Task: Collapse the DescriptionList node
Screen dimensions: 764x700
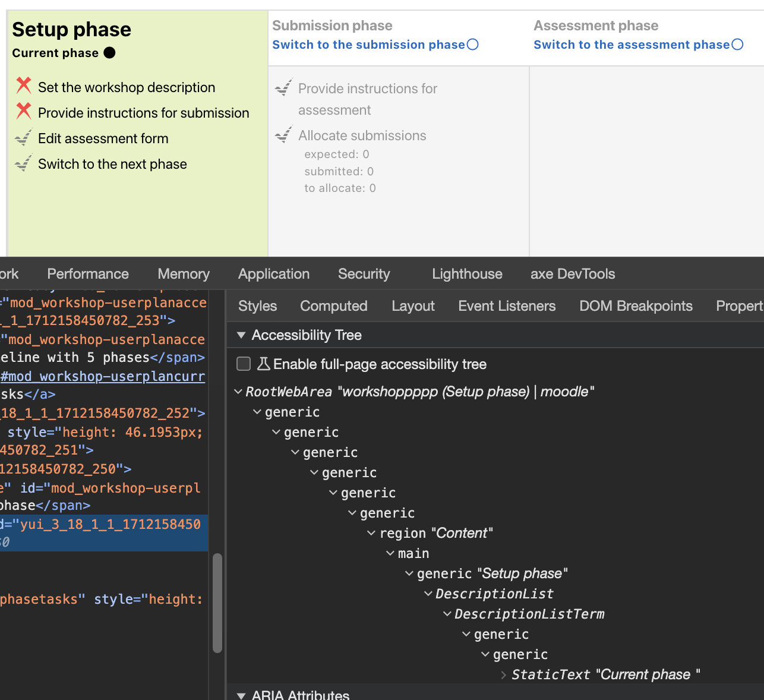Action: click(x=428, y=594)
